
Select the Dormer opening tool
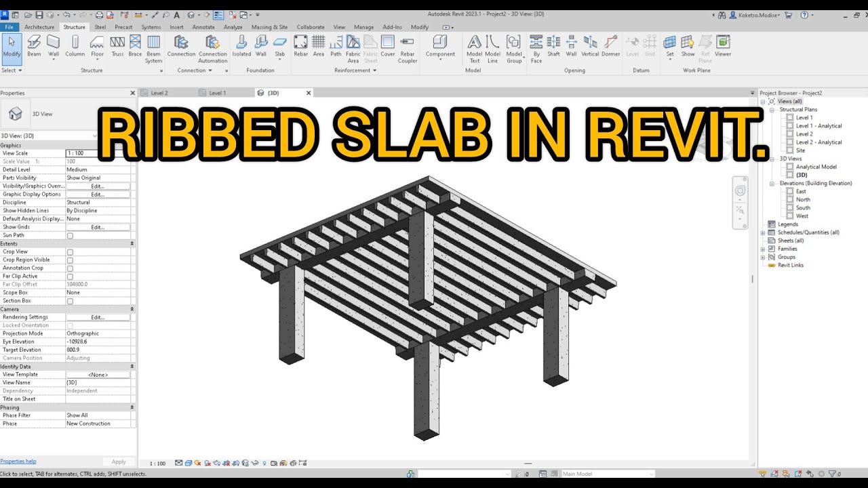(x=610, y=45)
